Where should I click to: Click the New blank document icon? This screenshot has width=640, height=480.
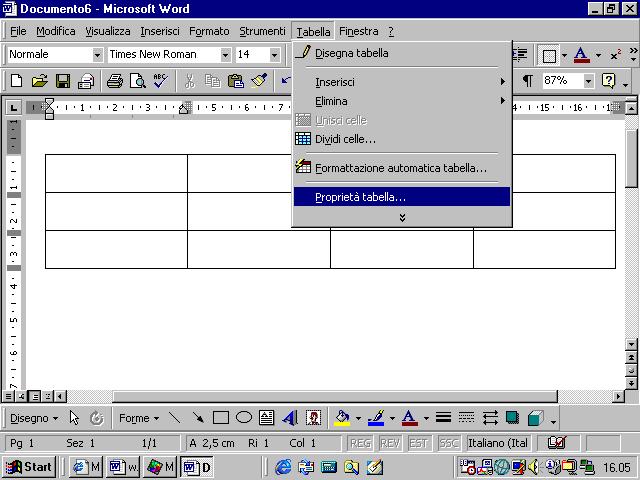[16, 81]
